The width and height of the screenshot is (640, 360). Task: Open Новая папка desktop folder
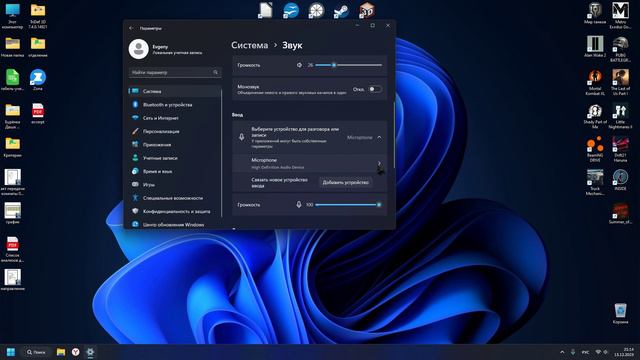pyautogui.click(x=12, y=47)
